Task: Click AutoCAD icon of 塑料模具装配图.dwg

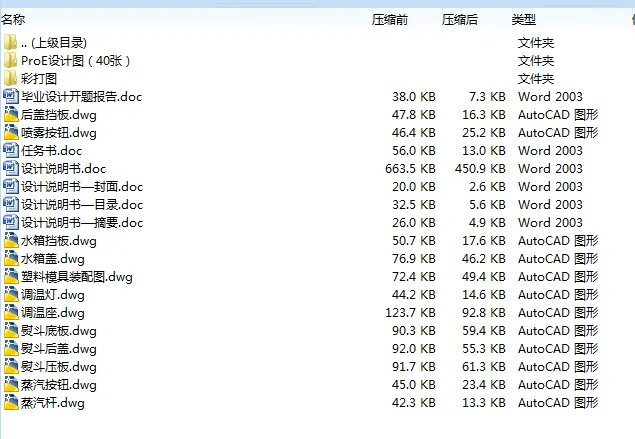Action: 11,277
